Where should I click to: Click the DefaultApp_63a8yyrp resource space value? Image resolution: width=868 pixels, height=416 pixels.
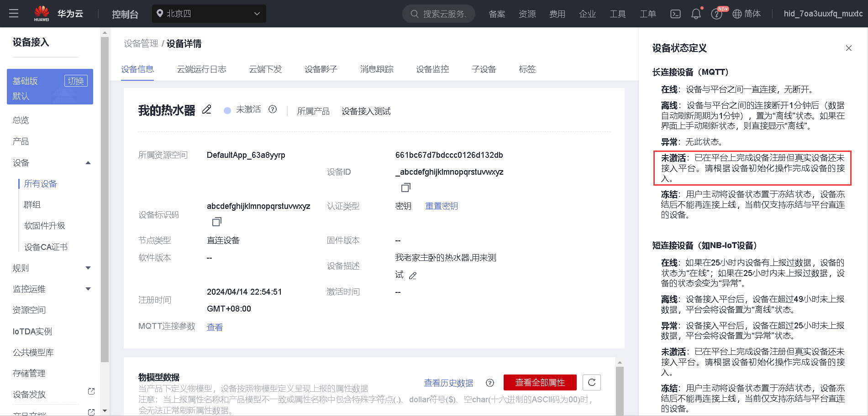[x=246, y=155]
